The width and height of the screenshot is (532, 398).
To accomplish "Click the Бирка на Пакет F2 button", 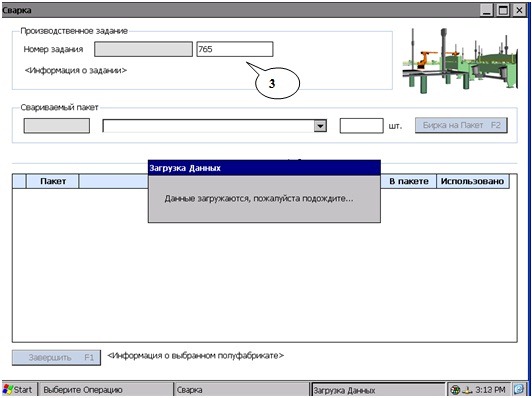I will 461,125.
